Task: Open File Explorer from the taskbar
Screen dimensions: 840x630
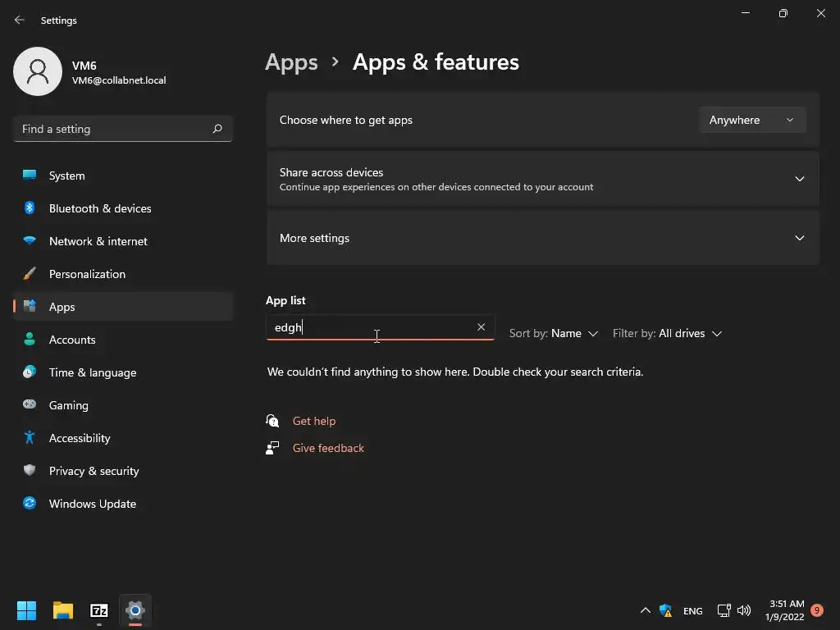Action: (63, 610)
